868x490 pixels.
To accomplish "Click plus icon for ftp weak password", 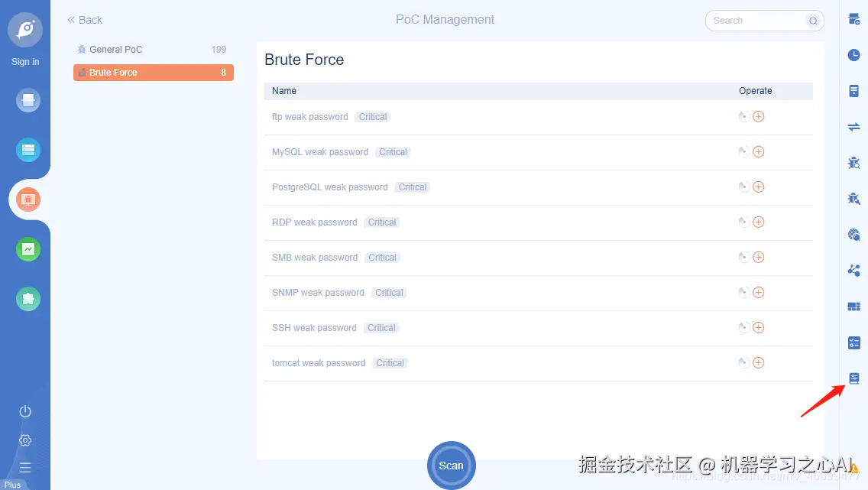I will [759, 116].
